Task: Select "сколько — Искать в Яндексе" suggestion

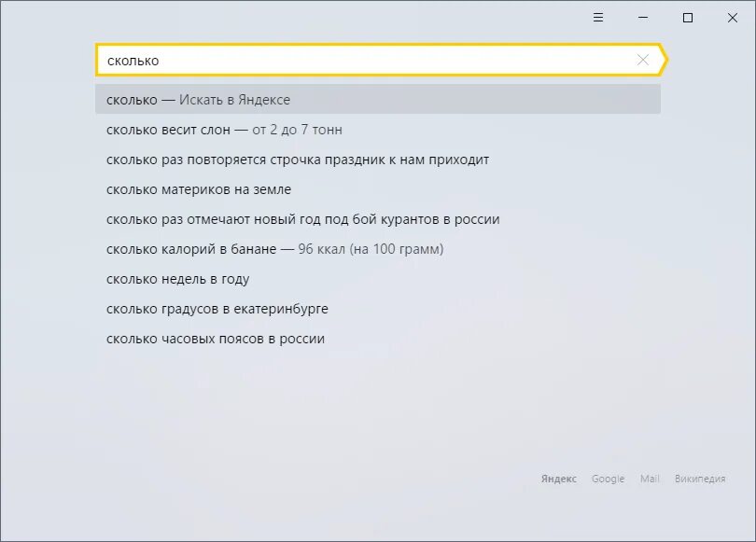Action: pyautogui.click(x=377, y=99)
